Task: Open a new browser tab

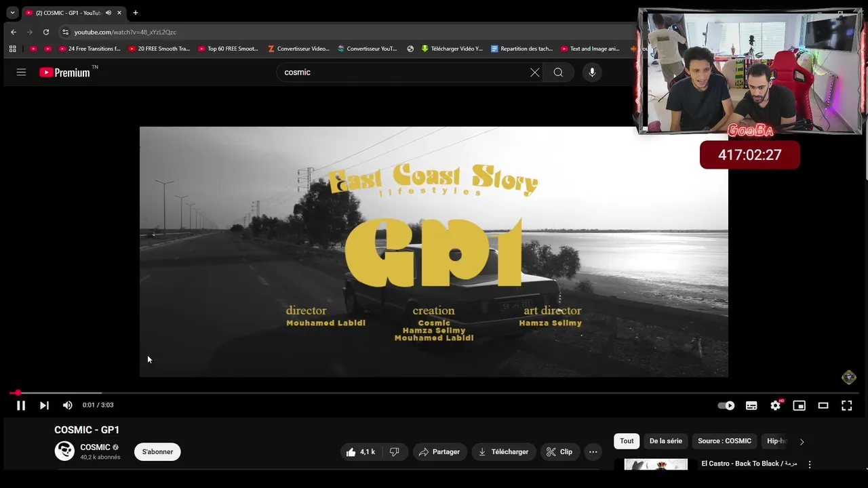Action: point(136,13)
